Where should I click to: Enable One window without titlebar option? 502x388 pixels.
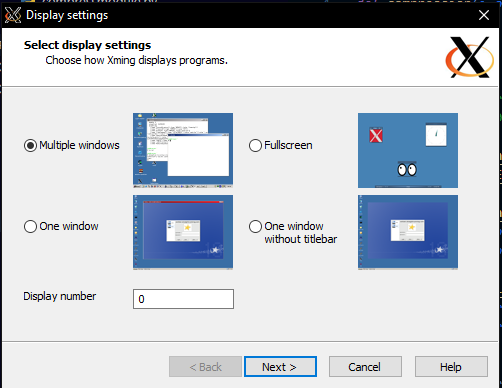[x=255, y=227]
